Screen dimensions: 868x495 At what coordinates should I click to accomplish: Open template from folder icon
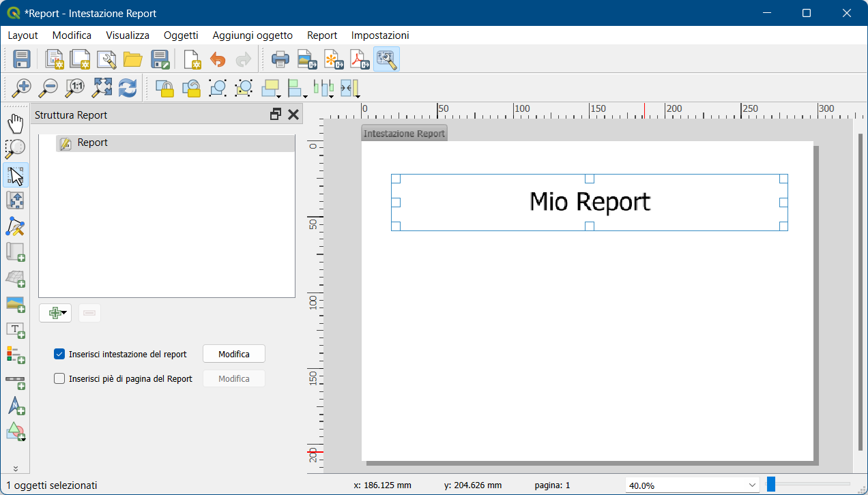[x=132, y=59]
